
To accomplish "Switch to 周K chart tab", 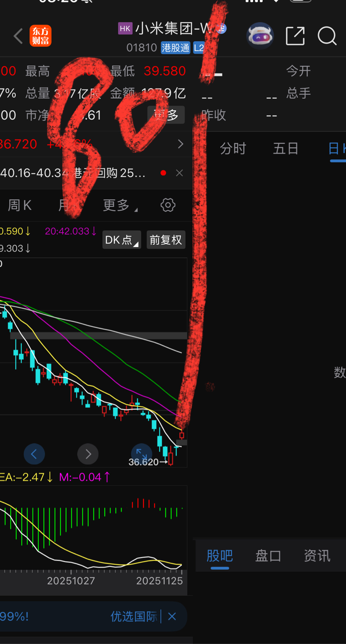I will 20,205.
